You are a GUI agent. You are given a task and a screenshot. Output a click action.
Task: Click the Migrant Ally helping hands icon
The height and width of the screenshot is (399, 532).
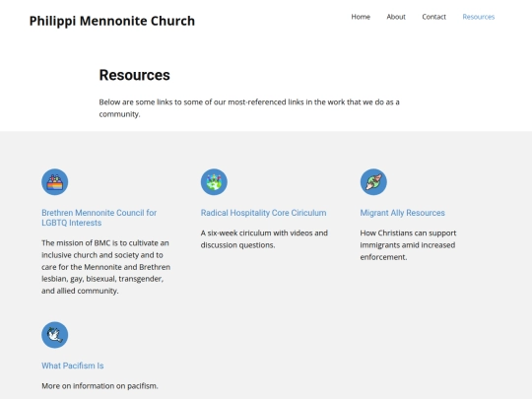pos(373,182)
